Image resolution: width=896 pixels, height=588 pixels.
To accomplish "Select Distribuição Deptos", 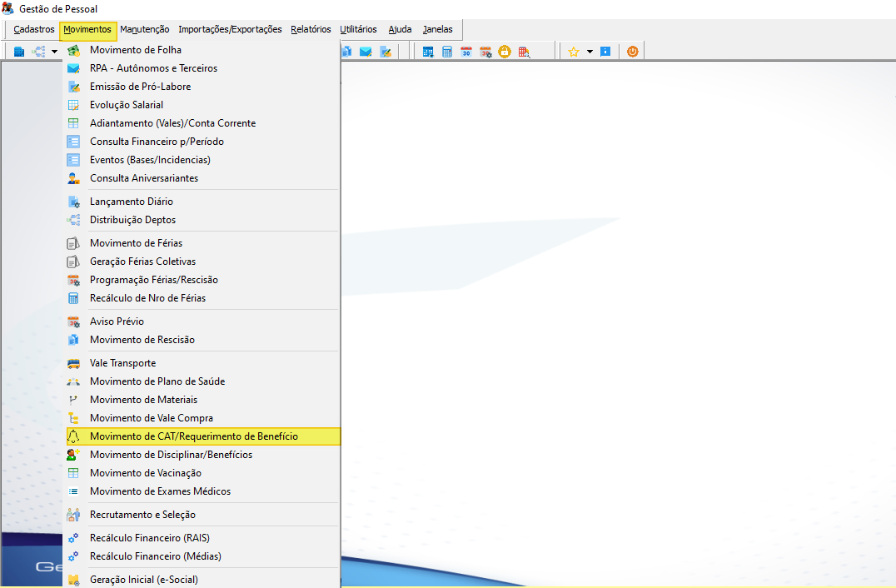I will pos(202,219).
